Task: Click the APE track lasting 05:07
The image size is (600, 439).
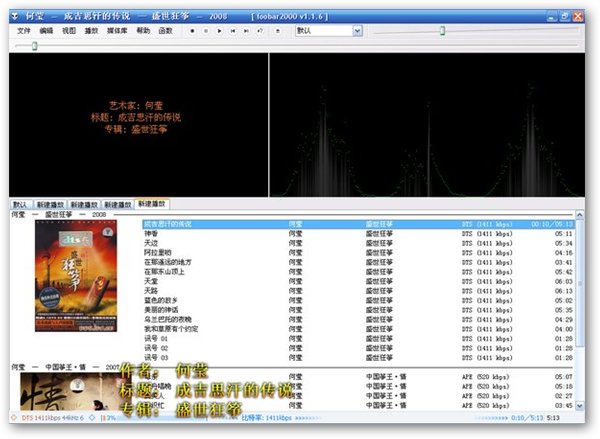Action: tap(358, 377)
